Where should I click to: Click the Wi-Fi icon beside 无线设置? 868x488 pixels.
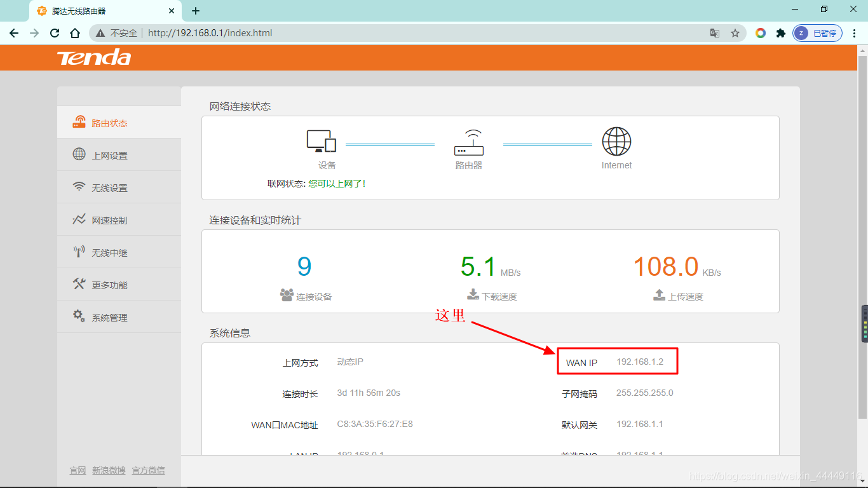pyautogui.click(x=79, y=187)
